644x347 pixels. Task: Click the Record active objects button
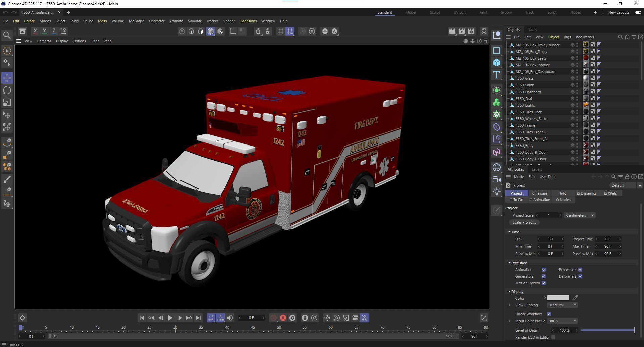click(x=274, y=318)
